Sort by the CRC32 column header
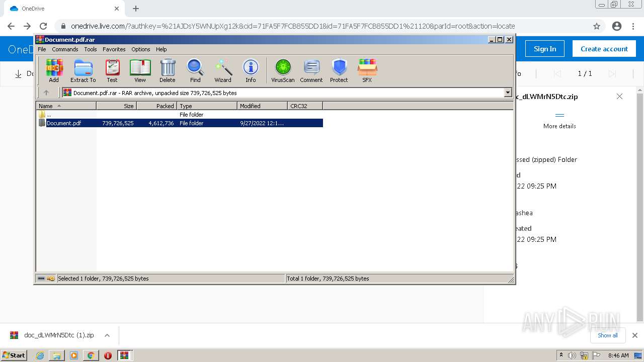Screen dimensions: 644x362 pyautogui.click(x=305, y=106)
